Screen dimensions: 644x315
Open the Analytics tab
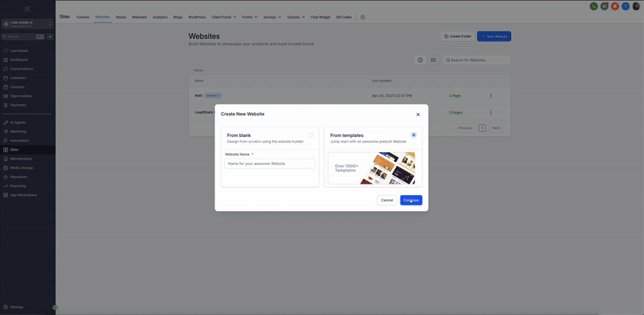(160, 17)
